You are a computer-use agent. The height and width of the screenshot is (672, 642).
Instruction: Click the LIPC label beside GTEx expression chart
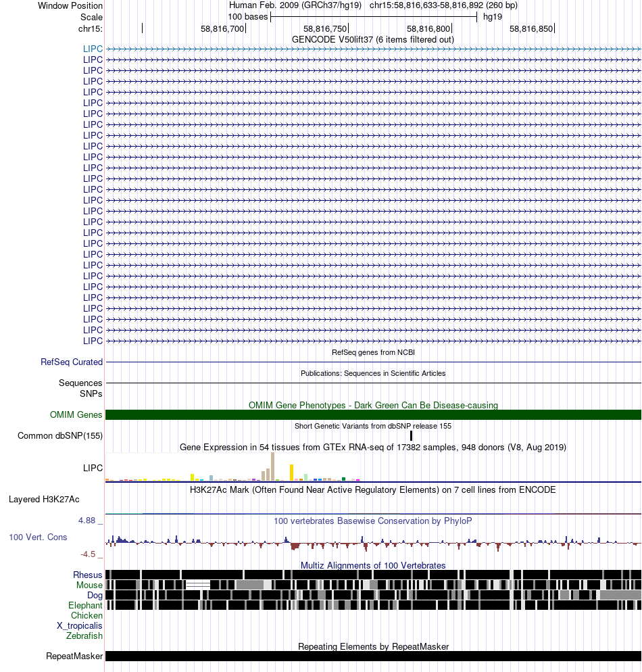93,468
